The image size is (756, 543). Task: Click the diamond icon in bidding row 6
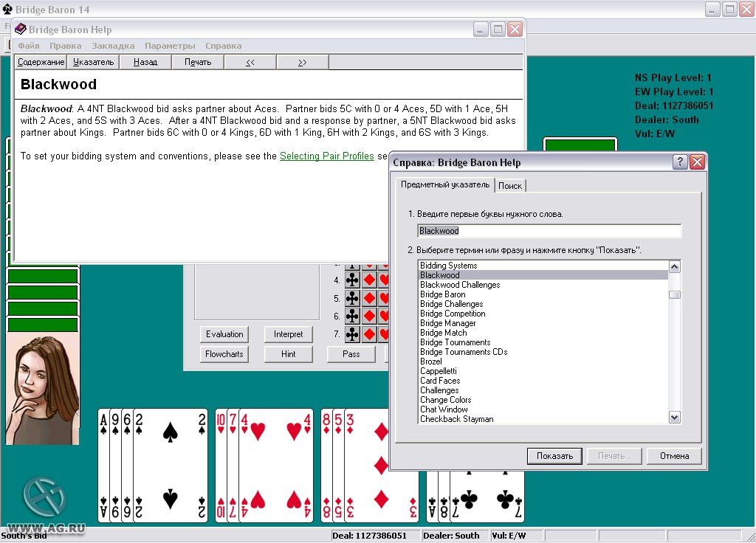click(369, 316)
